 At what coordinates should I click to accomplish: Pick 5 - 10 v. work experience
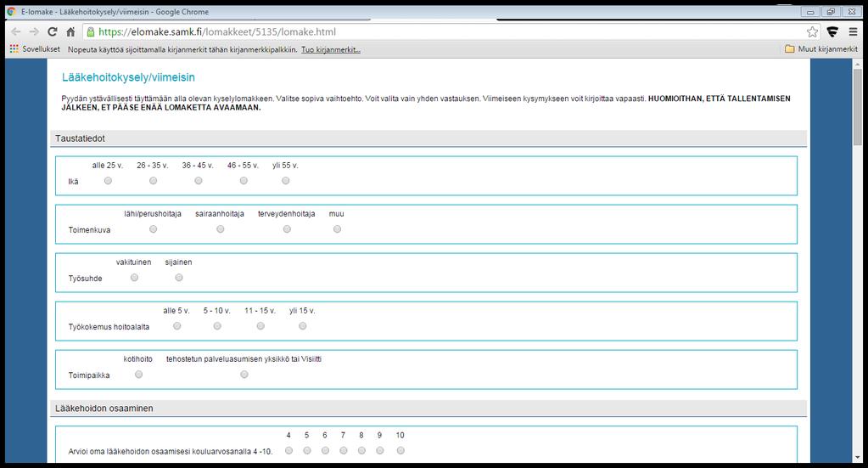[x=217, y=325]
